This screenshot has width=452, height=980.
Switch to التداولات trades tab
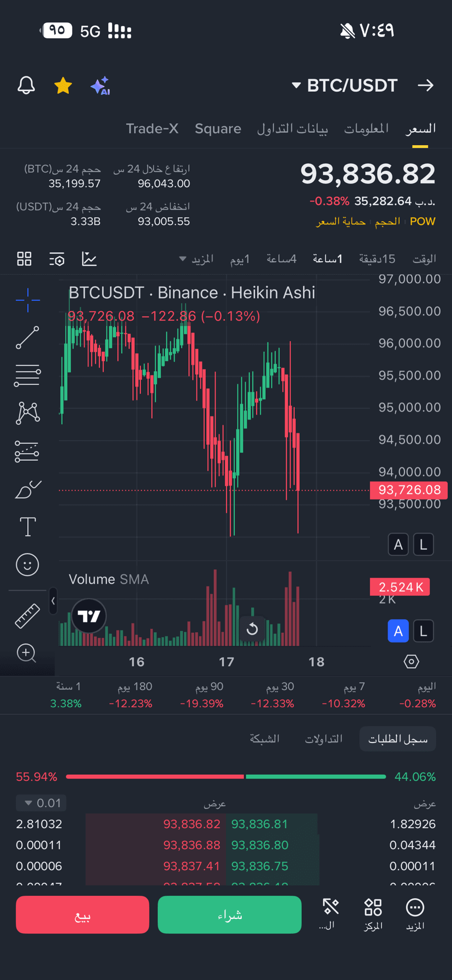[x=324, y=739]
